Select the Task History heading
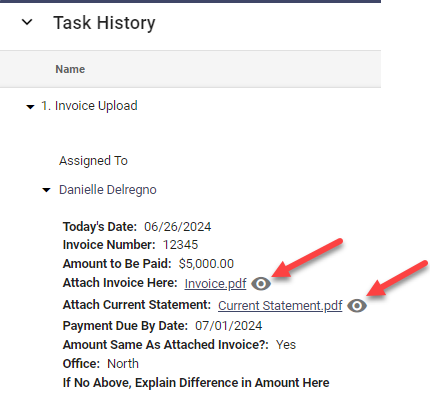This screenshot has width=430, height=404. pyautogui.click(x=104, y=23)
